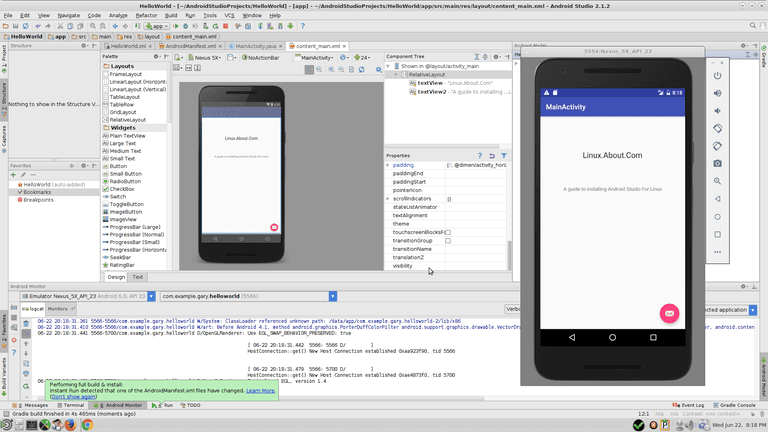Toggle the touchscreenBlocksFocus checkbox

click(448, 232)
